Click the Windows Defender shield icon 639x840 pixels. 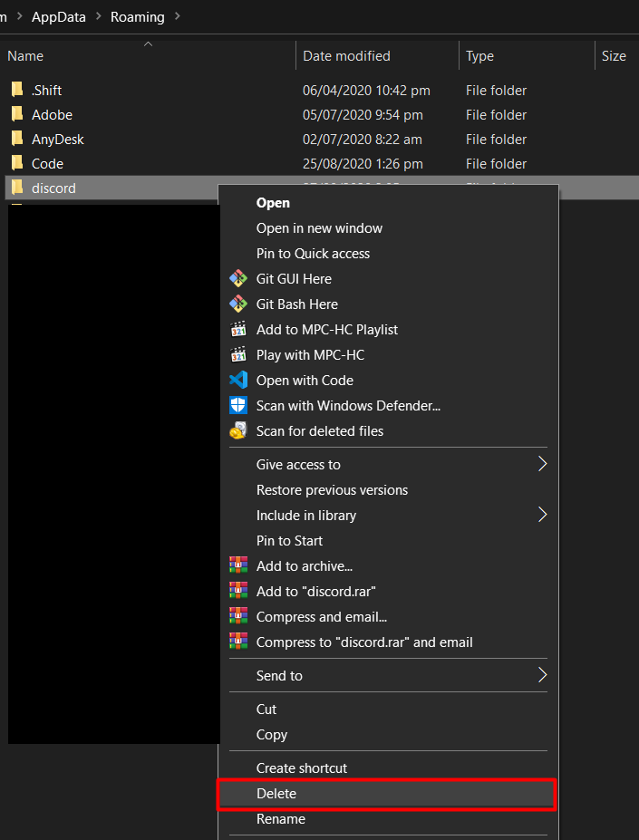pyautogui.click(x=238, y=405)
